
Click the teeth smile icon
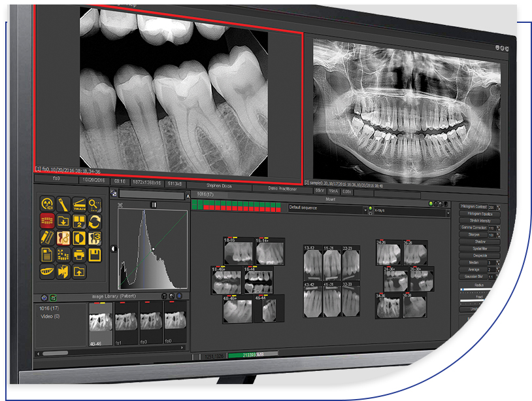(x=47, y=271)
